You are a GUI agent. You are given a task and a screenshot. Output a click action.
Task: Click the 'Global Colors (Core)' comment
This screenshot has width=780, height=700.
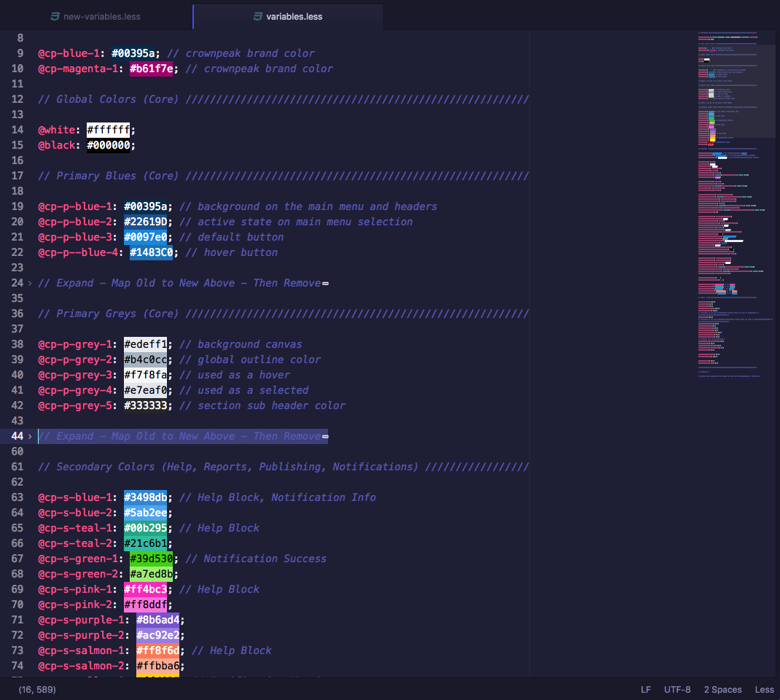(x=284, y=99)
